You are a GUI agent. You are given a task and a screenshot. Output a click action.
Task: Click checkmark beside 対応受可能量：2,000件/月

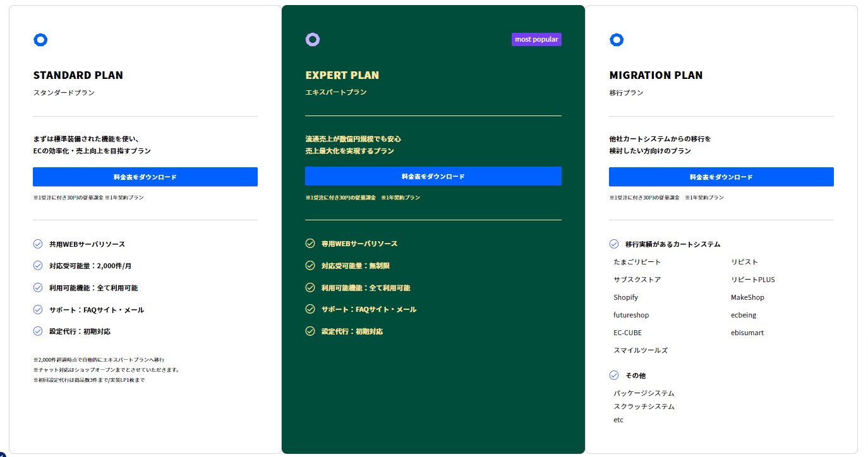(x=38, y=266)
